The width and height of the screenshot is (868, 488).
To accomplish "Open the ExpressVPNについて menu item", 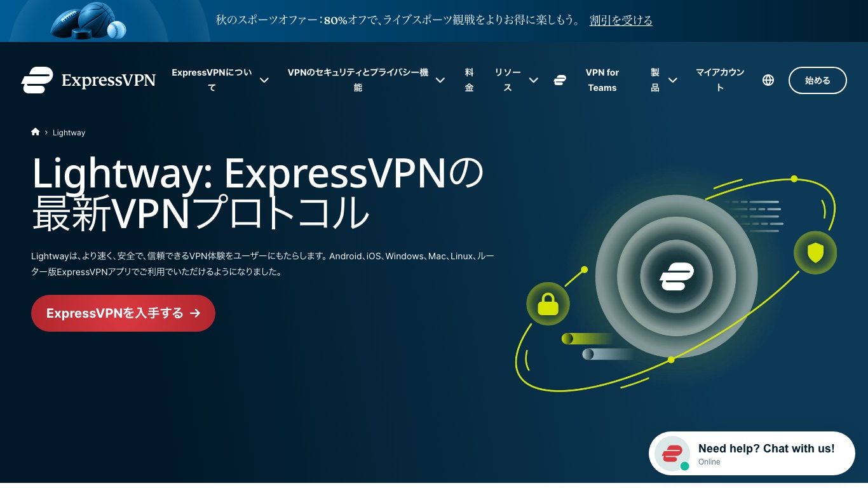I will 212,80.
